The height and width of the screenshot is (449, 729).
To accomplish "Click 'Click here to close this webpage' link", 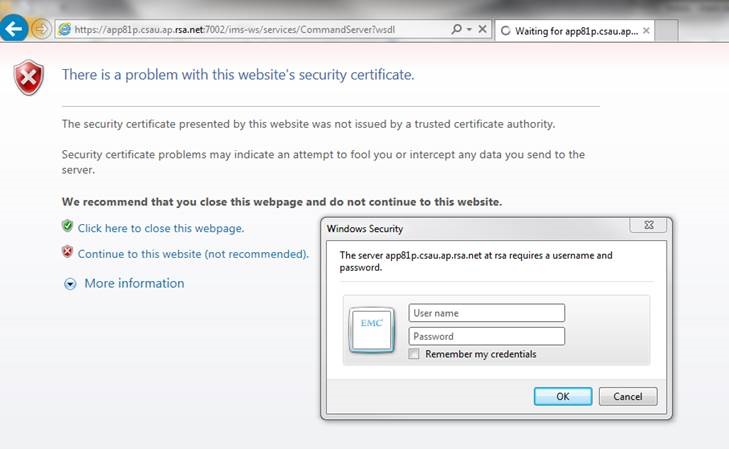I will pyautogui.click(x=160, y=228).
